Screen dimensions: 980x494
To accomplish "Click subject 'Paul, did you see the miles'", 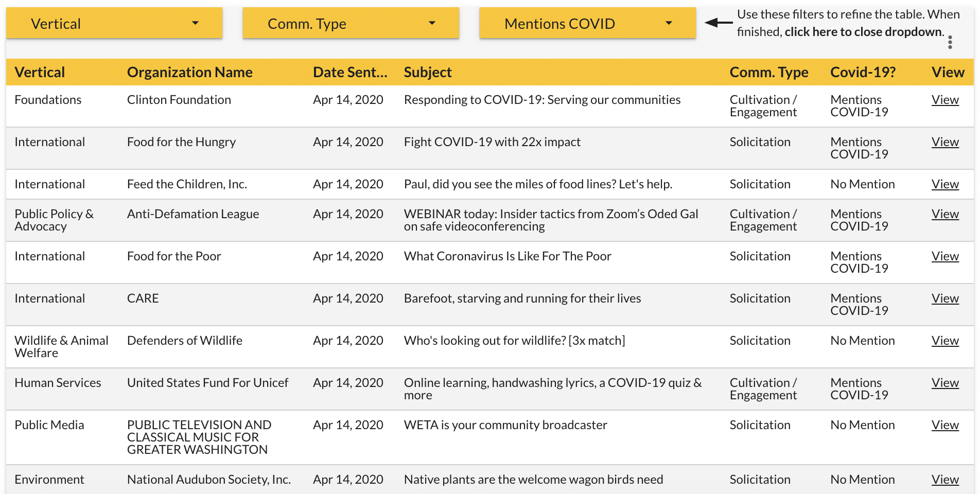I will click(538, 184).
